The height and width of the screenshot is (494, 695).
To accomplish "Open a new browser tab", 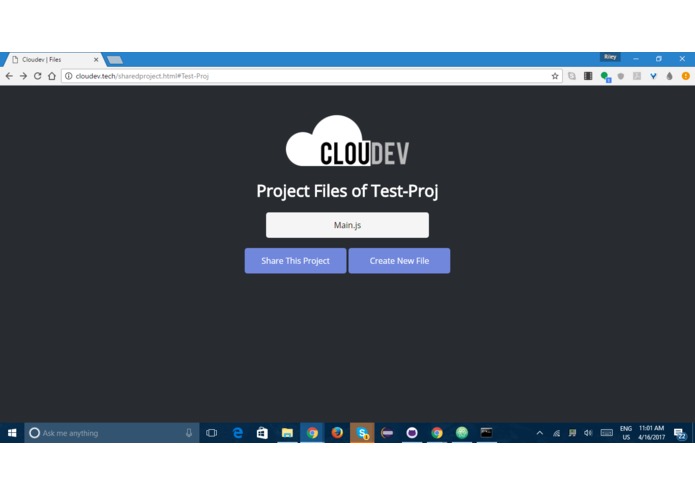I will pyautogui.click(x=115, y=60).
